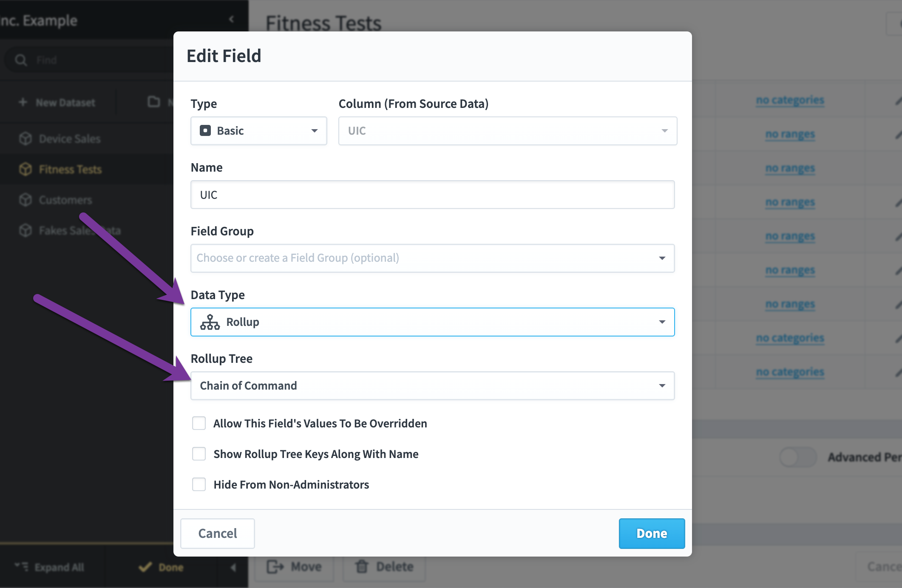The width and height of the screenshot is (902, 588).
Task: Click the Delete trash icon
Action: tap(362, 566)
